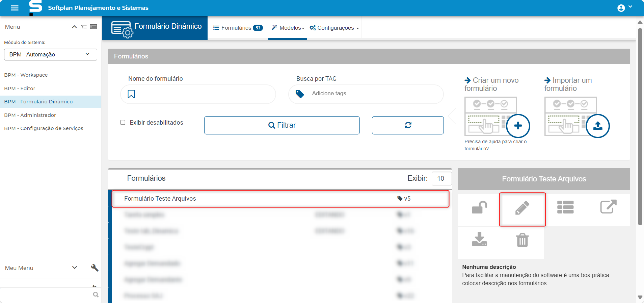Screen dimensions: 644x303
Task: Click the refresh button next to Filtrar
Action: click(x=408, y=125)
